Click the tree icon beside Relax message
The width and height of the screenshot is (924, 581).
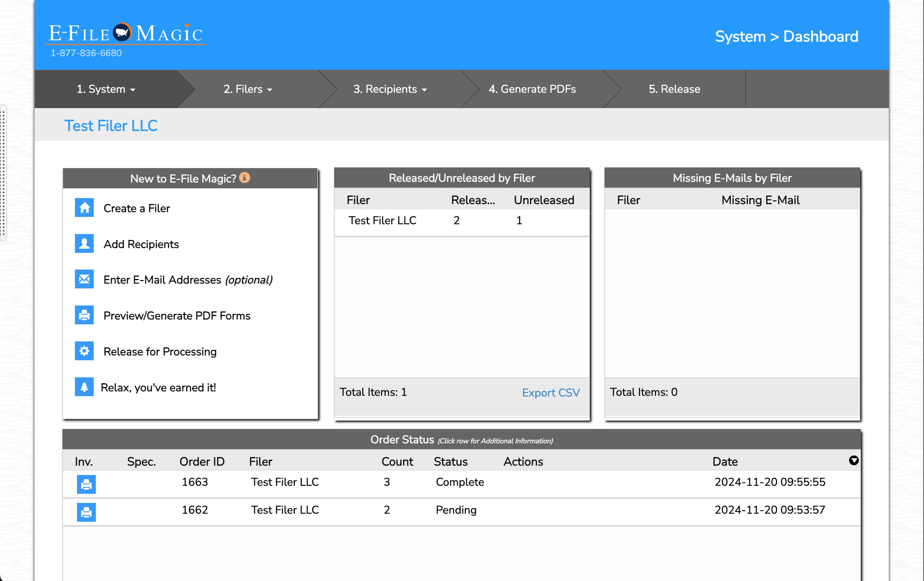(84, 387)
